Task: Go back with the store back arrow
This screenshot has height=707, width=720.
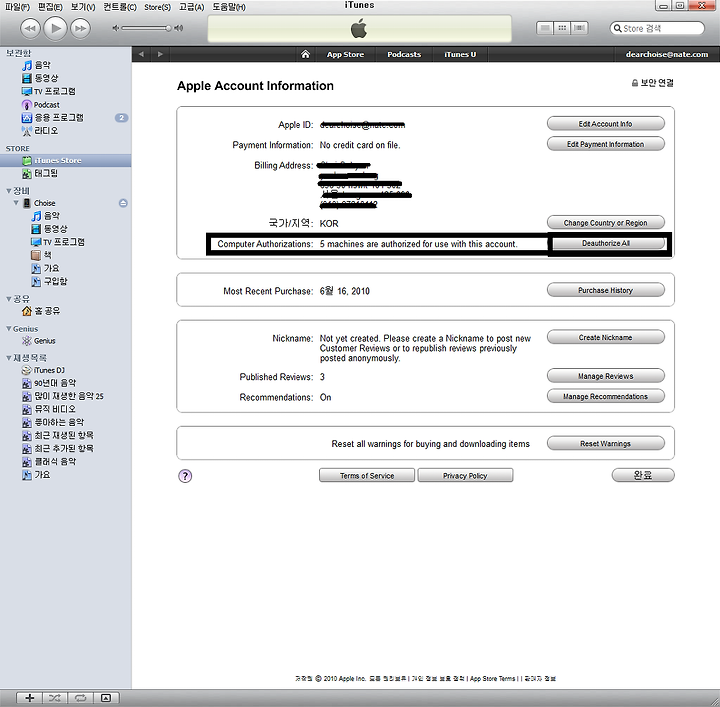Action: coord(141,54)
